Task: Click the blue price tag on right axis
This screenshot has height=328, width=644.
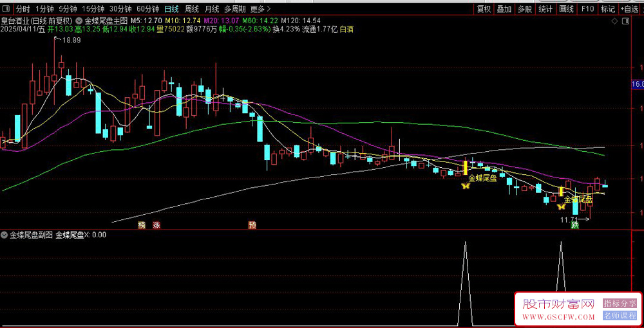Action: [x=638, y=84]
